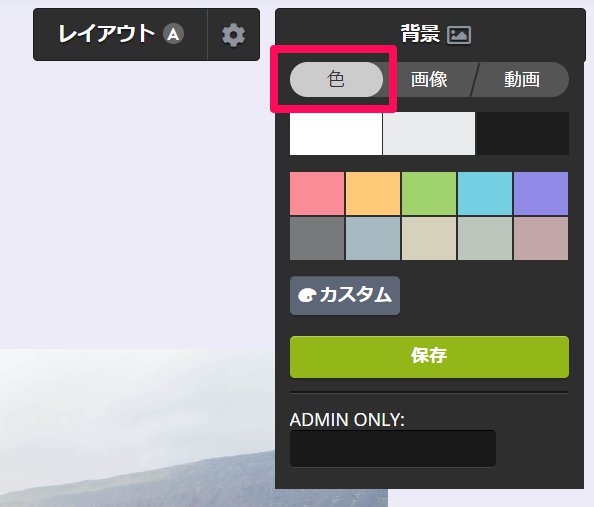
Task: Pick the blue-gray color swatch
Action: tap(373, 238)
